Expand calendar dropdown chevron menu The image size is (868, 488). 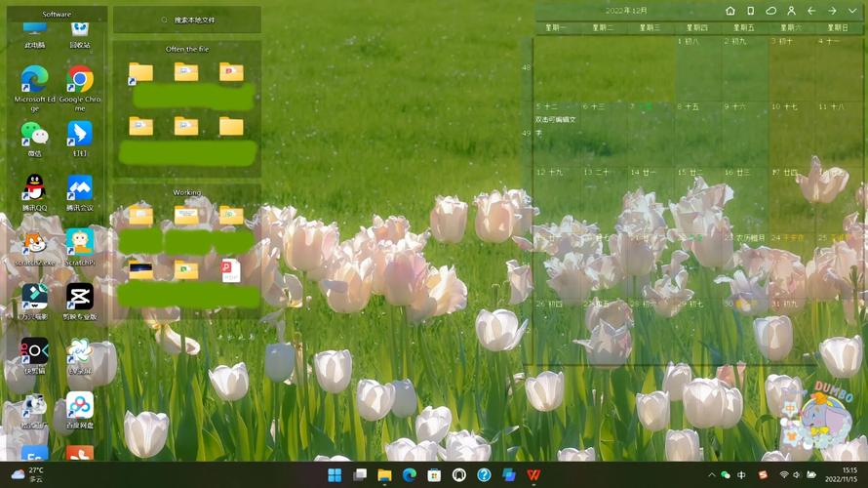(853, 11)
